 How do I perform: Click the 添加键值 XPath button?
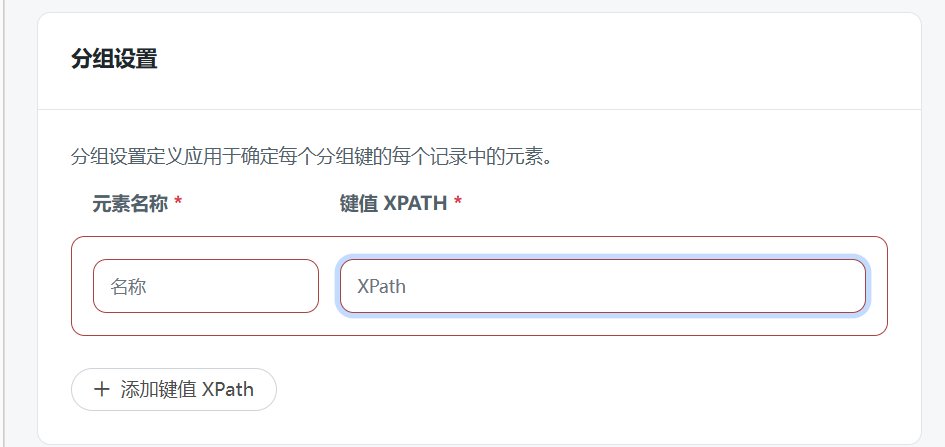click(x=174, y=390)
